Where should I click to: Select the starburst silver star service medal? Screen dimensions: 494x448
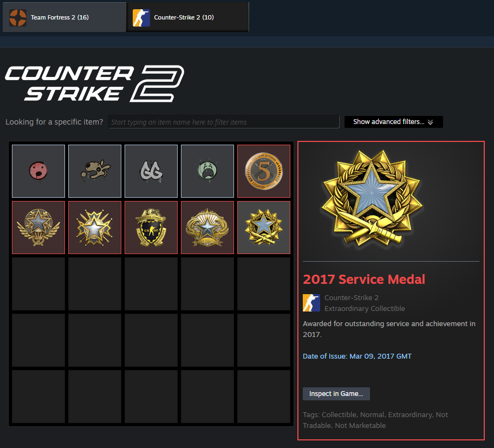tap(95, 228)
